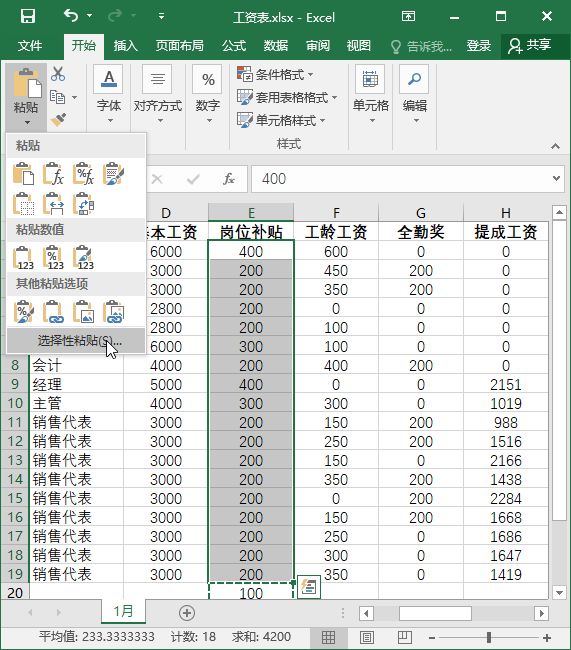Click Ribbon Display Options icon

coord(408,16)
